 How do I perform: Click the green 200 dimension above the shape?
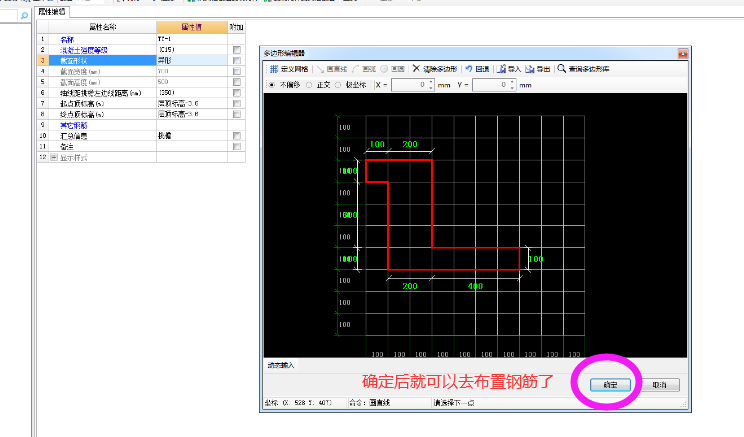click(410, 144)
